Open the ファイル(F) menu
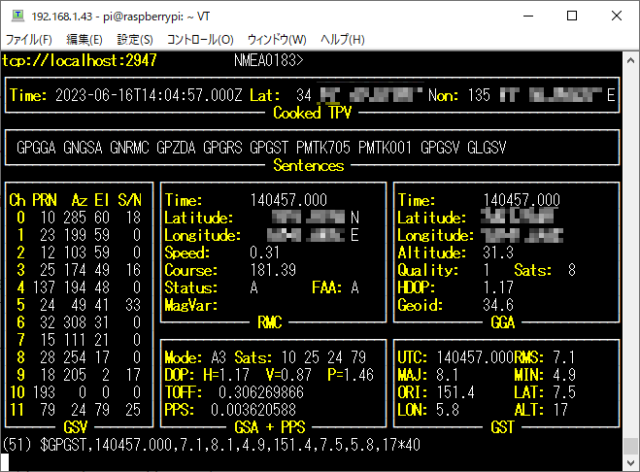 click(x=29, y=39)
